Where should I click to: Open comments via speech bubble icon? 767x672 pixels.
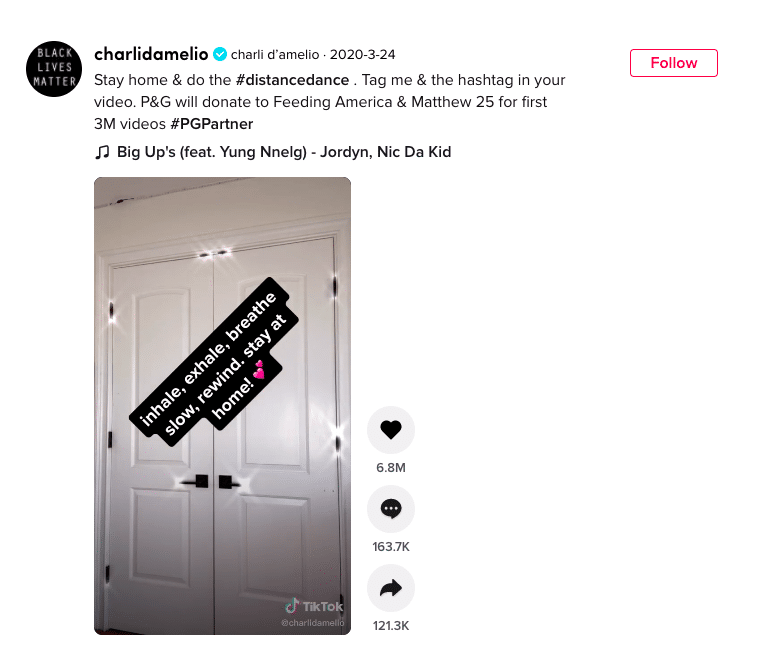tap(391, 509)
